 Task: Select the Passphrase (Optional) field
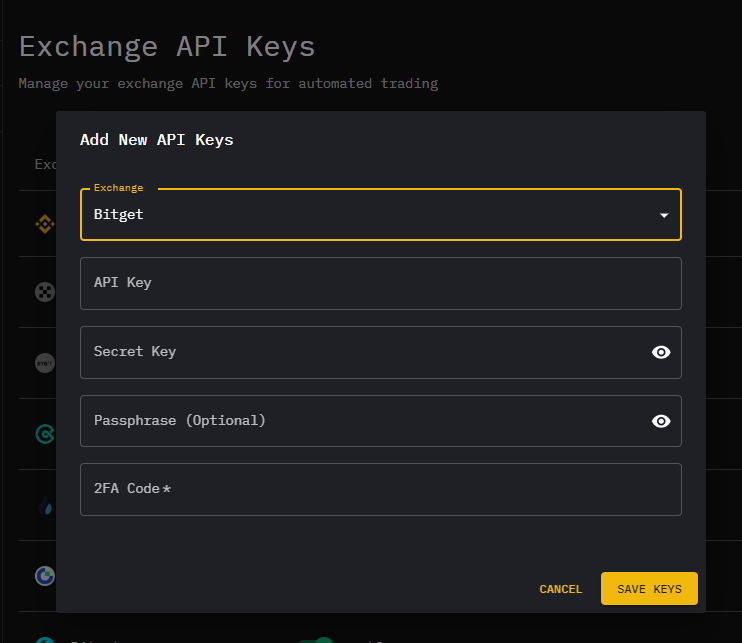360,421
